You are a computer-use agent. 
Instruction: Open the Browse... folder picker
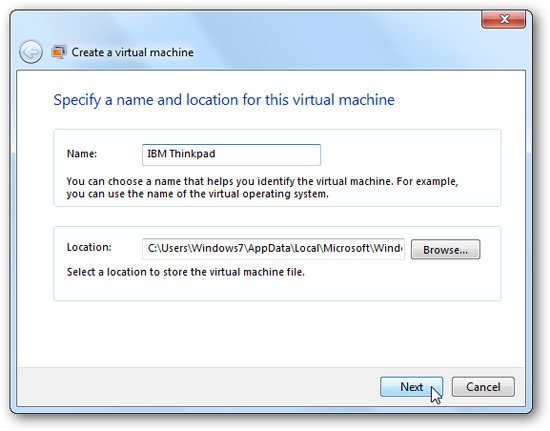click(x=445, y=249)
